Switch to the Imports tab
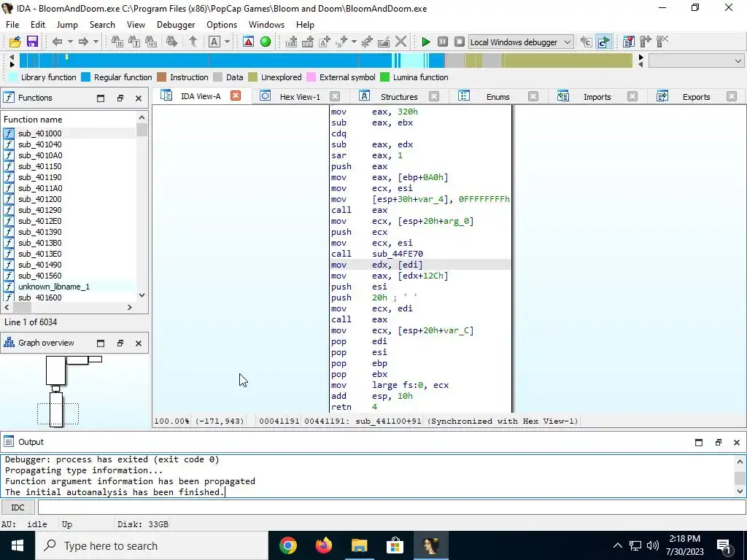Screen dimensions: 747x560 [x=597, y=97]
